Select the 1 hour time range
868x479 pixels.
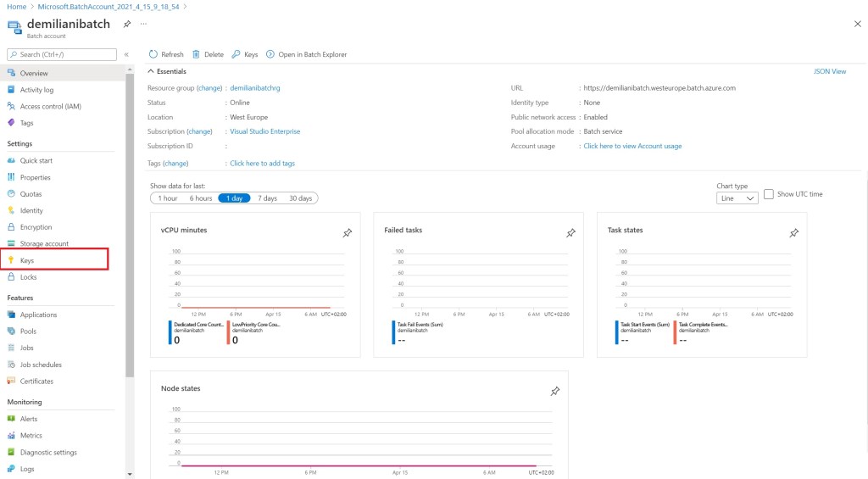click(x=166, y=198)
